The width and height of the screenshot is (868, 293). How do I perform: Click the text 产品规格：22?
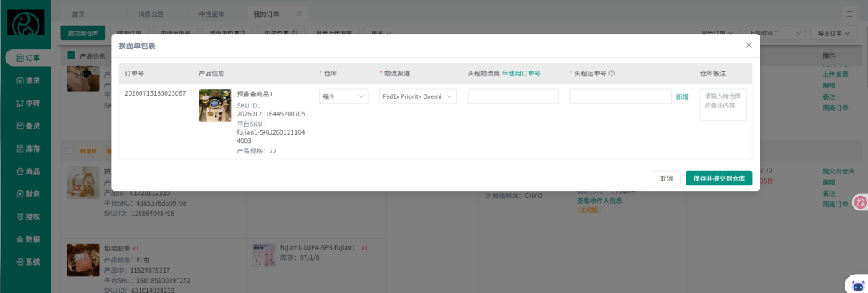click(257, 150)
